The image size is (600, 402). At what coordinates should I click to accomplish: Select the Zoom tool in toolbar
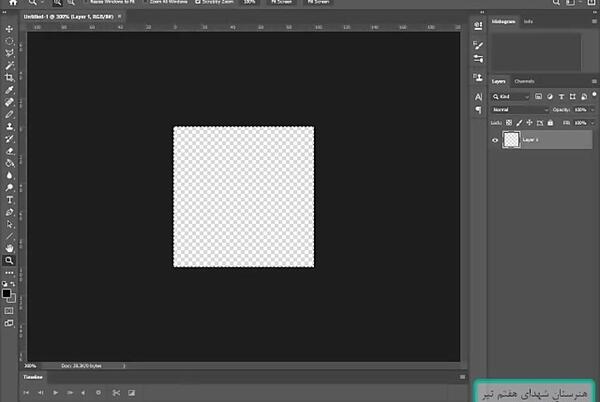click(9, 260)
